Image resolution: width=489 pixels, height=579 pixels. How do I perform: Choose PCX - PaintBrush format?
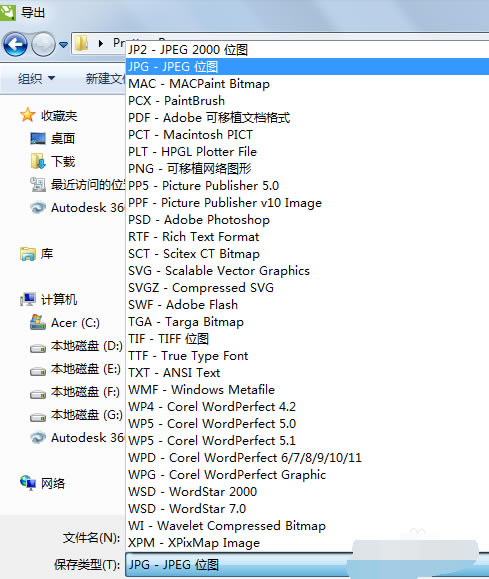coord(307,100)
